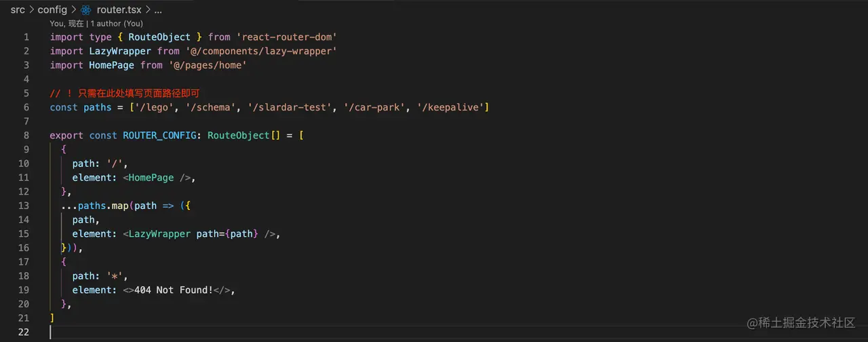This screenshot has height=342, width=868.
Task: Click the 'react-router-dom' import string
Action: point(286,37)
